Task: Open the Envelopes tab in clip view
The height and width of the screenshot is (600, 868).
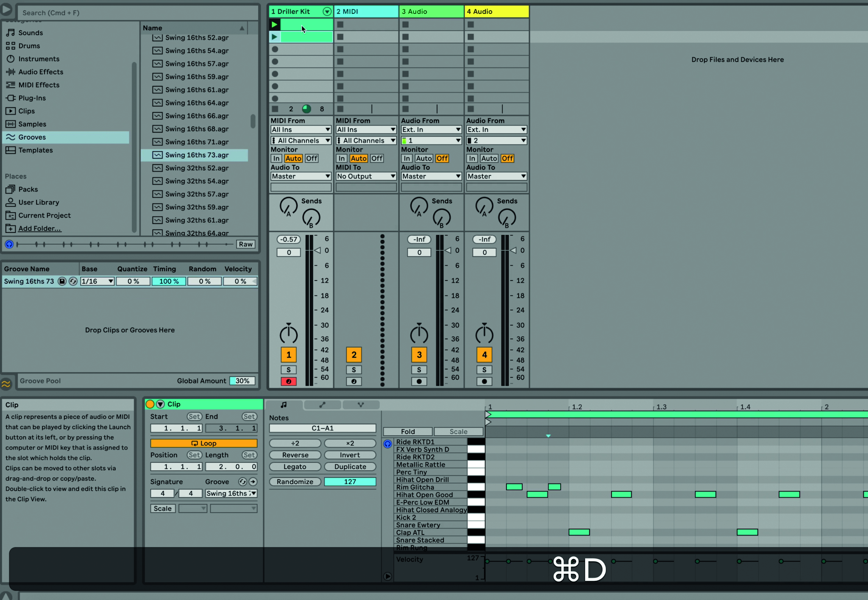Action: (x=323, y=405)
